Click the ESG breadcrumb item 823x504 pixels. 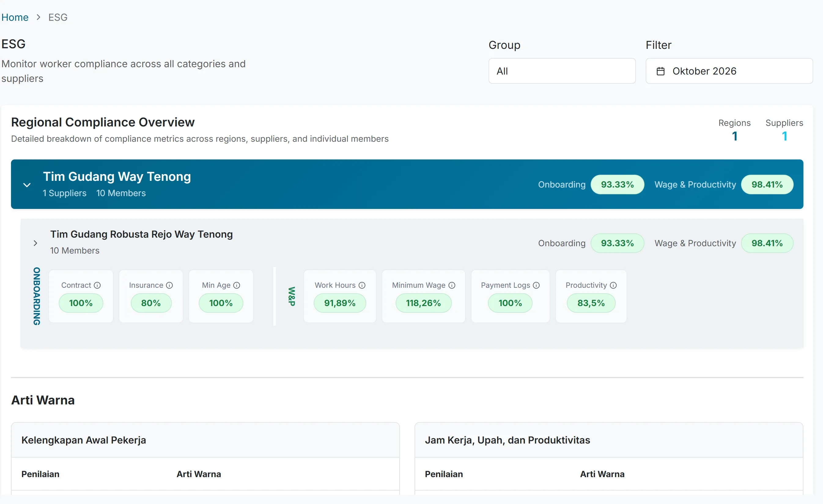point(58,17)
